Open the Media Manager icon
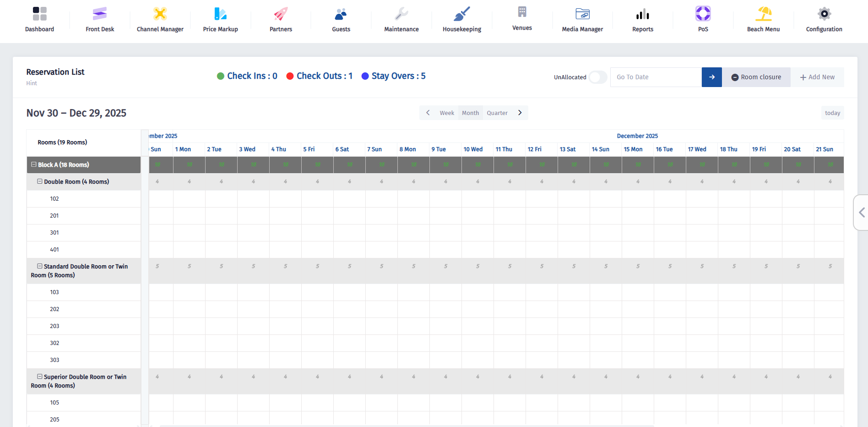868x427 pixels. pos(582,14)
